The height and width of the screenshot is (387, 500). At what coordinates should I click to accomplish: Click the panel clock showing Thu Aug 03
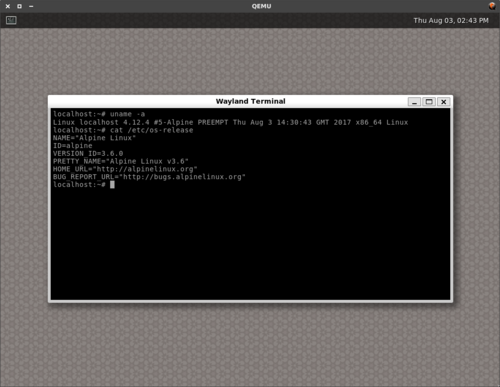click(x=451, y=20)
